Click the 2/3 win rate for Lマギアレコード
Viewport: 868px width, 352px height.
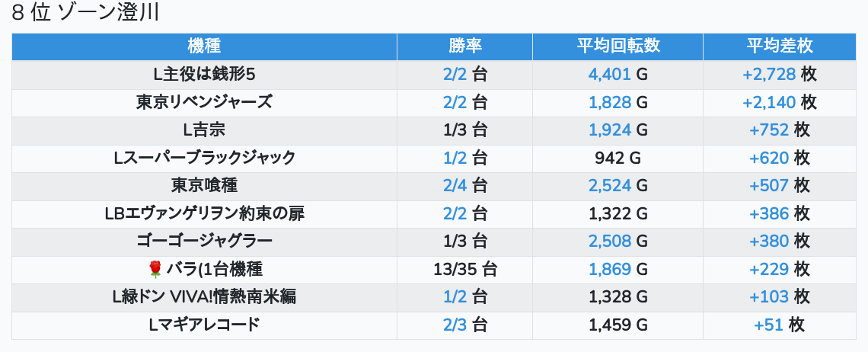click(455, 325)
